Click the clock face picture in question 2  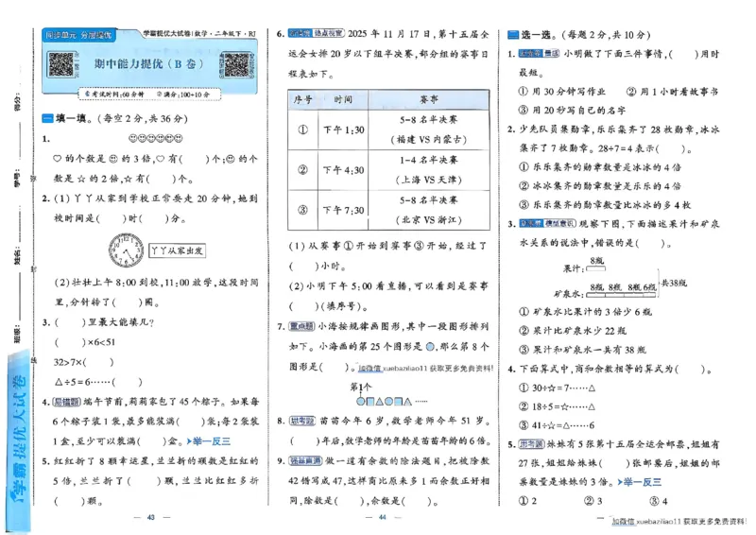tap(126, 250)
